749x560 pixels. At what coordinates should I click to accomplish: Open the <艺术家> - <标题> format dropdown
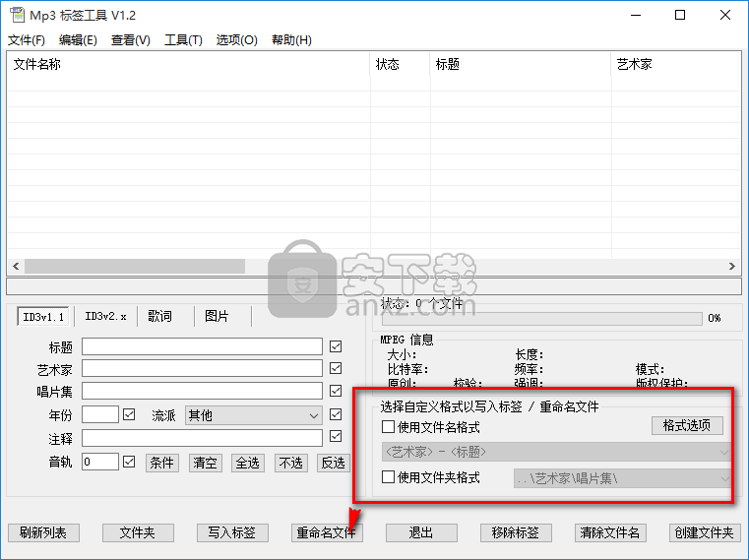pos(557,452)
